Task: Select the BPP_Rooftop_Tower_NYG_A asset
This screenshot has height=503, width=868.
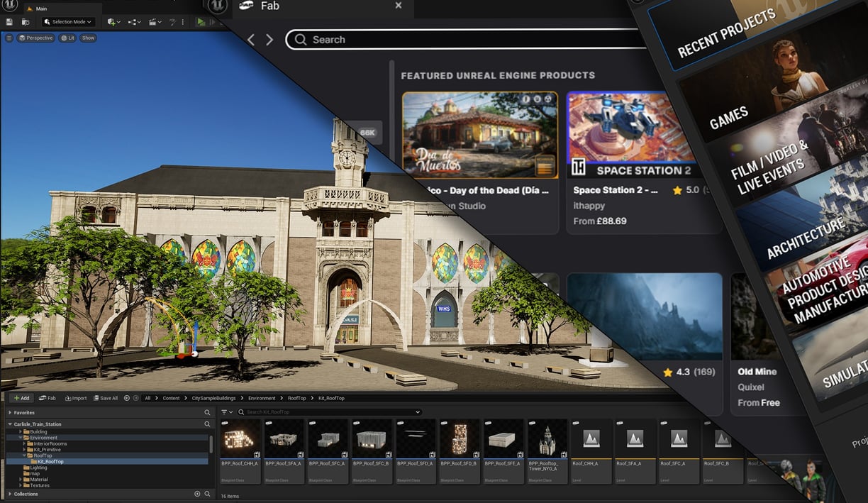Action: 548,451
